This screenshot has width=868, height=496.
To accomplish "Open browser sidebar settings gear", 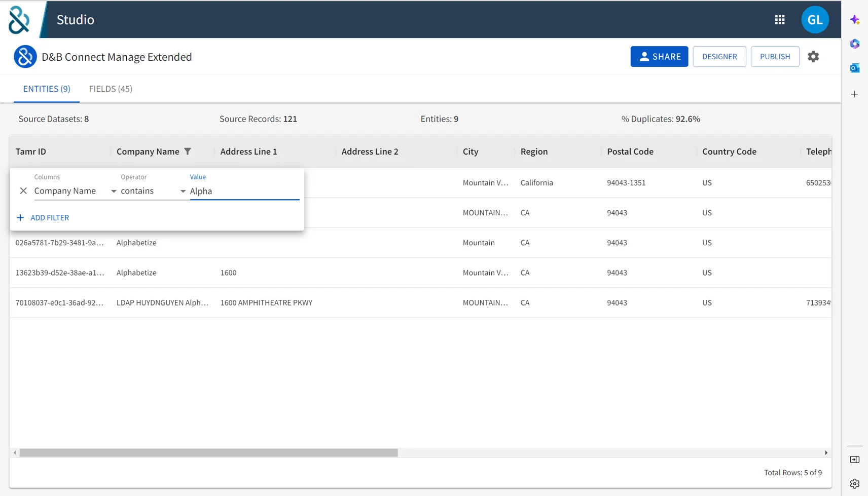I will point(855,484).
